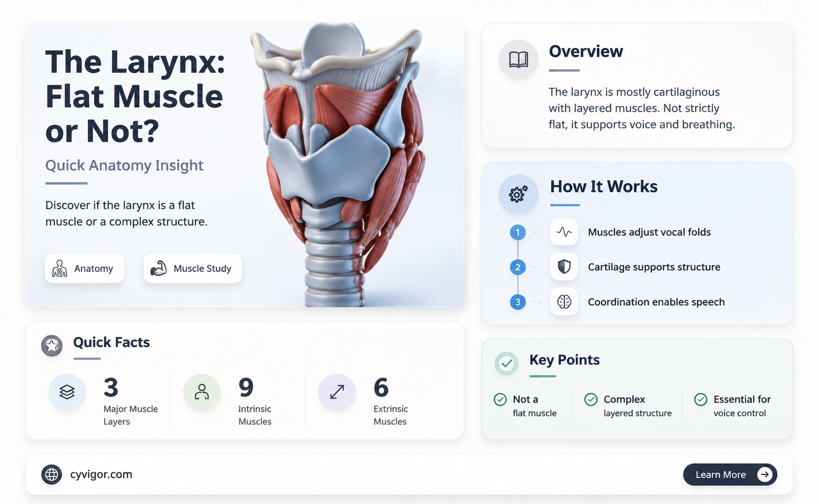This screenshot has width=819, height=504.
Task: Click the brain icon for coordination
Action: 564,302
